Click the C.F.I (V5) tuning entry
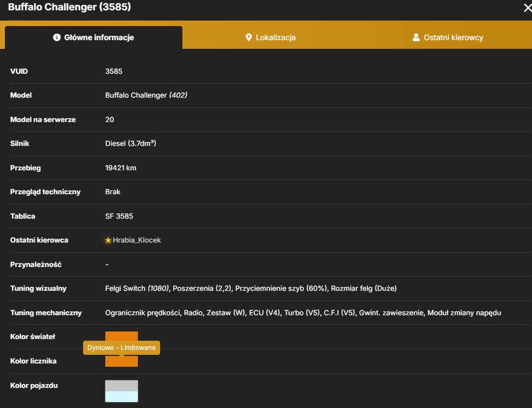Screen dimensions: 532x408 point(339,313)
